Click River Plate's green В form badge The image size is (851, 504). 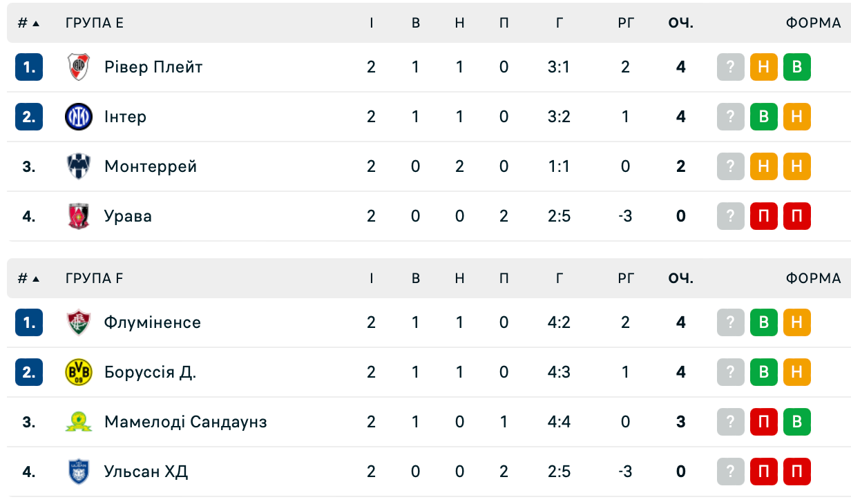(797, 67)
